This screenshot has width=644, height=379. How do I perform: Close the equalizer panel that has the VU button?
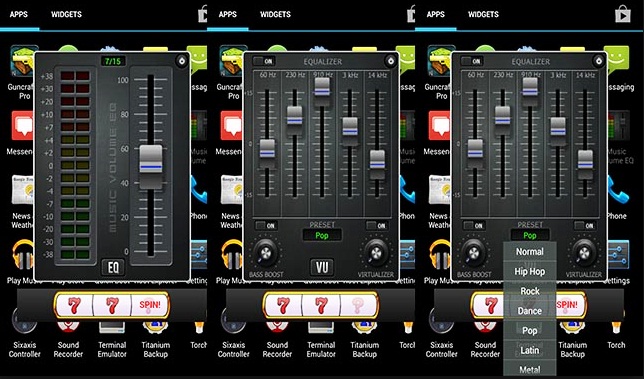391,61
